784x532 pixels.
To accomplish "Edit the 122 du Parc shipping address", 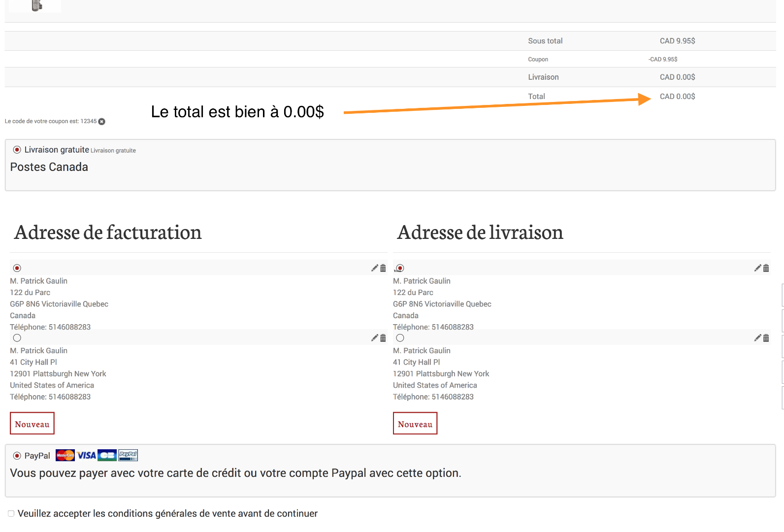I will (x=758, y=268).
